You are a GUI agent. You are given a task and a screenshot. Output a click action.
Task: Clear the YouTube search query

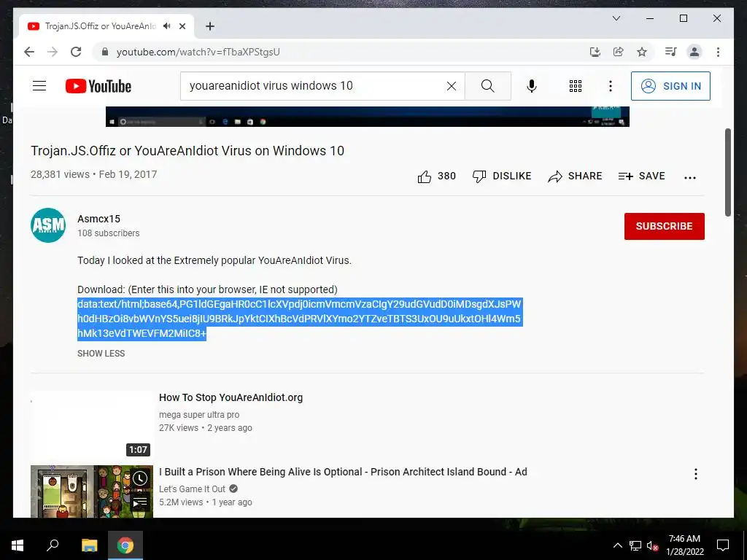451,86
